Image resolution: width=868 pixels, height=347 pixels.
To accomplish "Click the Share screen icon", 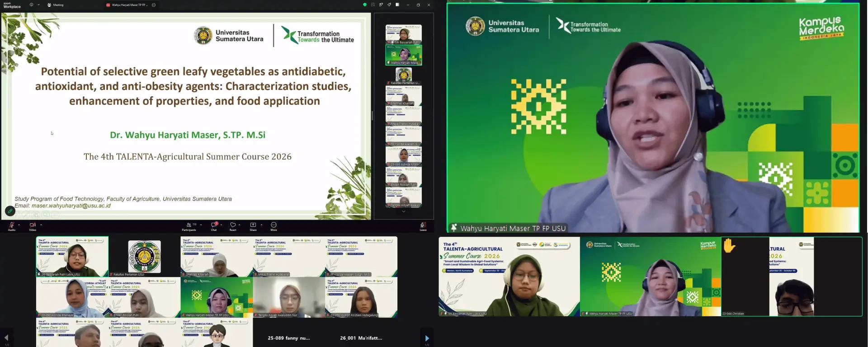I will coord(253,226).
